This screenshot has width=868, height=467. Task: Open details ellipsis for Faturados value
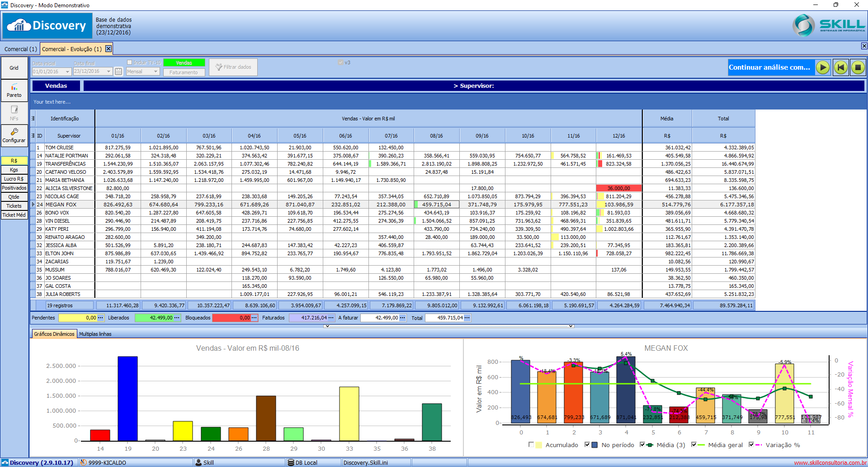point(331,318)
